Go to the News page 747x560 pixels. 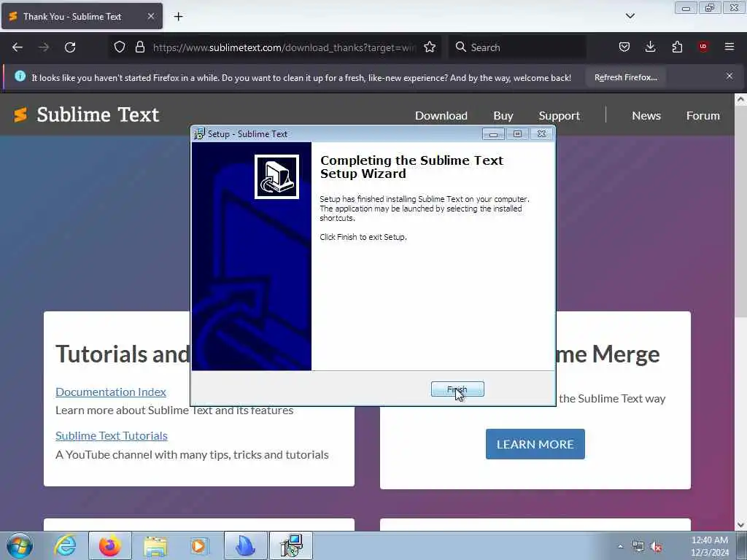click(646, 116)
